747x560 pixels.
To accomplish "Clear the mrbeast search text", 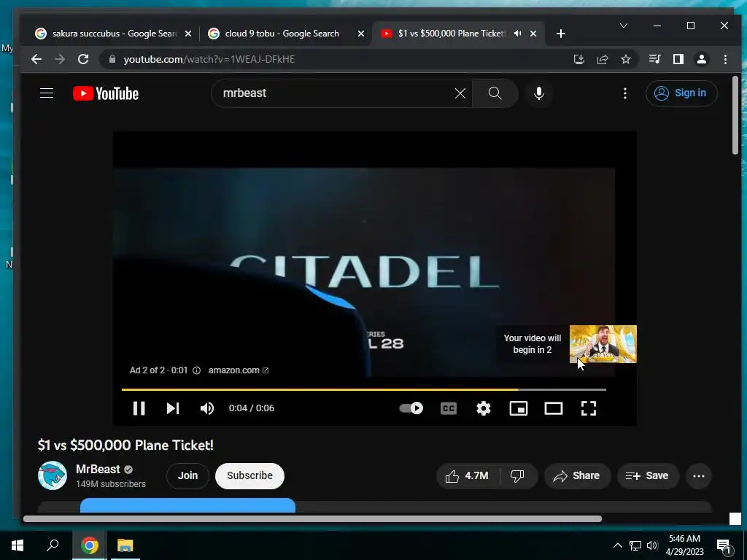I will click(x=460, y=93).
